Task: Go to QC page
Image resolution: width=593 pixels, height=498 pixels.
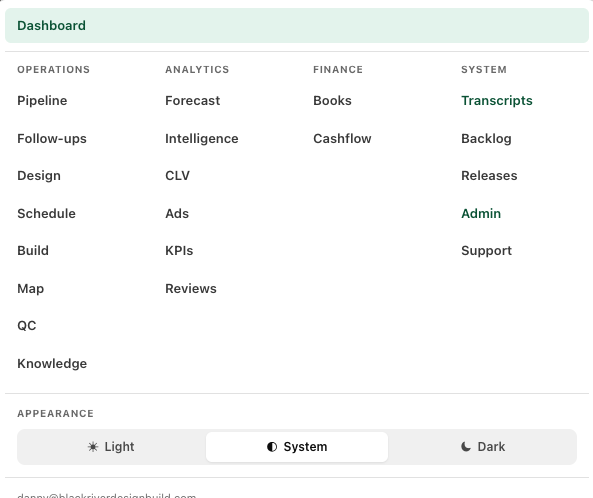Action: pyautogui.click(x=26, y=326)
